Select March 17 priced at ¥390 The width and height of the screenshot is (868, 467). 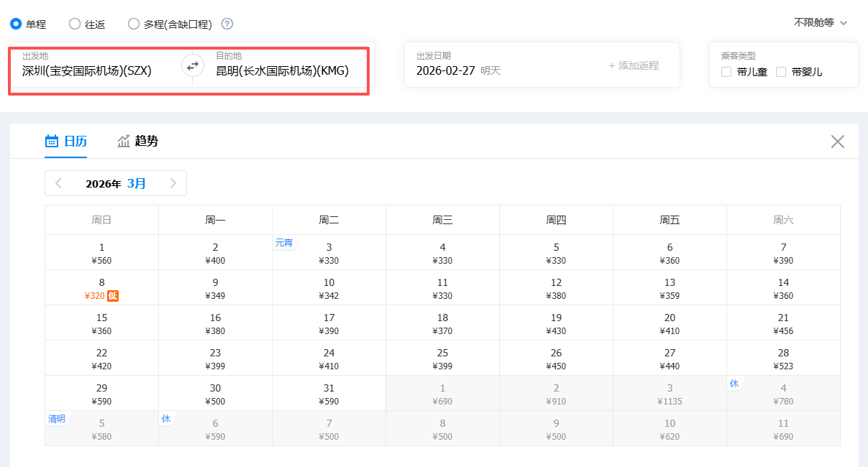pyautogui.click(x=329, y=323)
